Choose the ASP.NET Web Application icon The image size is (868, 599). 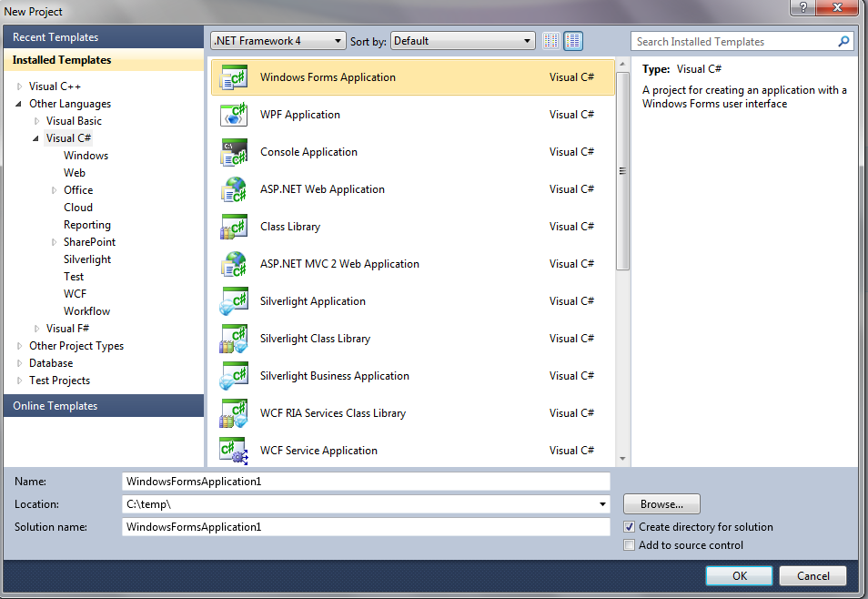tap(234, 189)
